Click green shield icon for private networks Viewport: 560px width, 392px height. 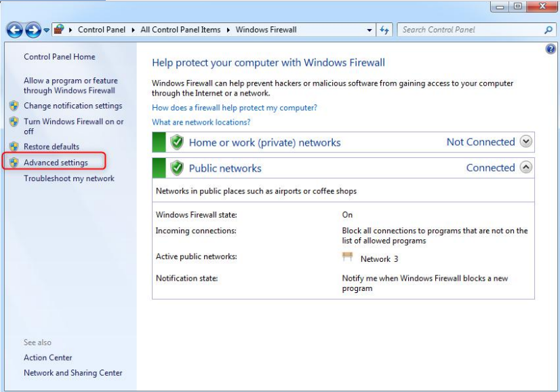point(177,142)
